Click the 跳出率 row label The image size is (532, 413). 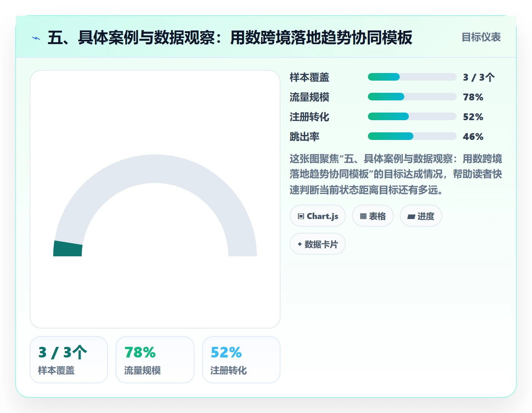(304, 137)
